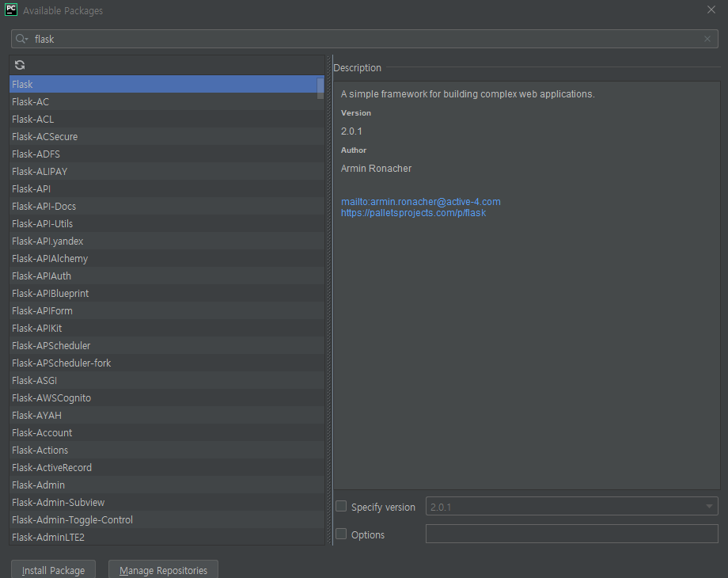This screenshot has width=728, height=578.
Task: Click the Install Package button
Action: click(53, 569)
